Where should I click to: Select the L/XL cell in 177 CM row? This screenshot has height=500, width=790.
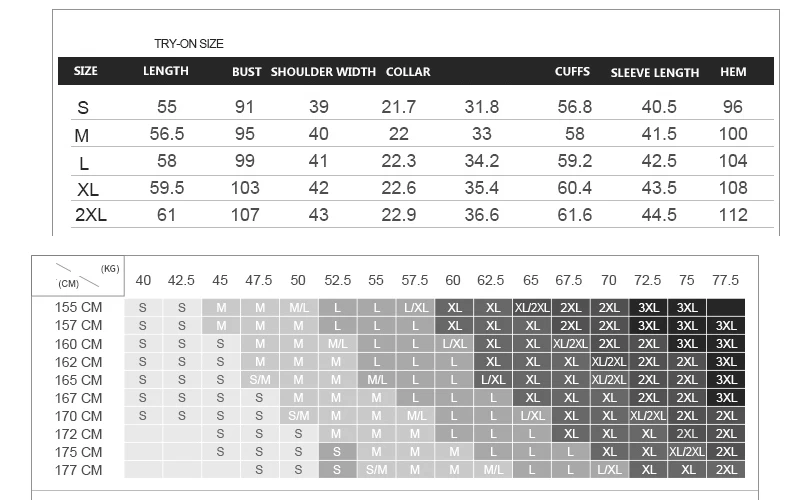tap(609, 470)
